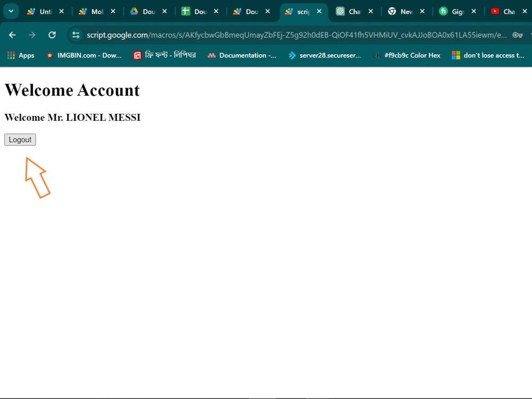The width and height of the screenshot is (532, 399).
Task: Switch to the Google Drive Dou tab
Action: pos(144,12)
